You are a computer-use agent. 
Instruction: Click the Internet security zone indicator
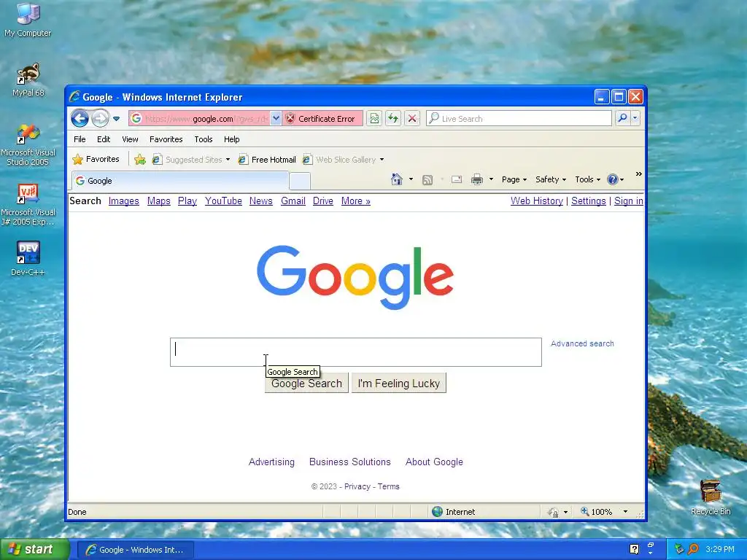pos(454,512)
